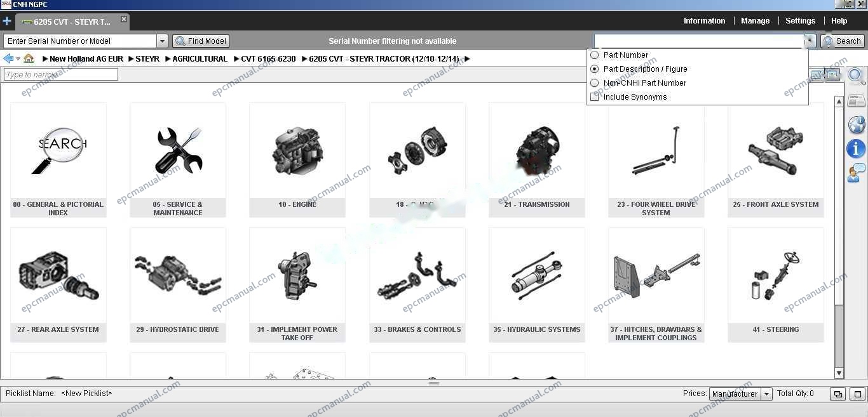
Task: Click the vertical scrollbar down arrow
Action: (839, 374)
